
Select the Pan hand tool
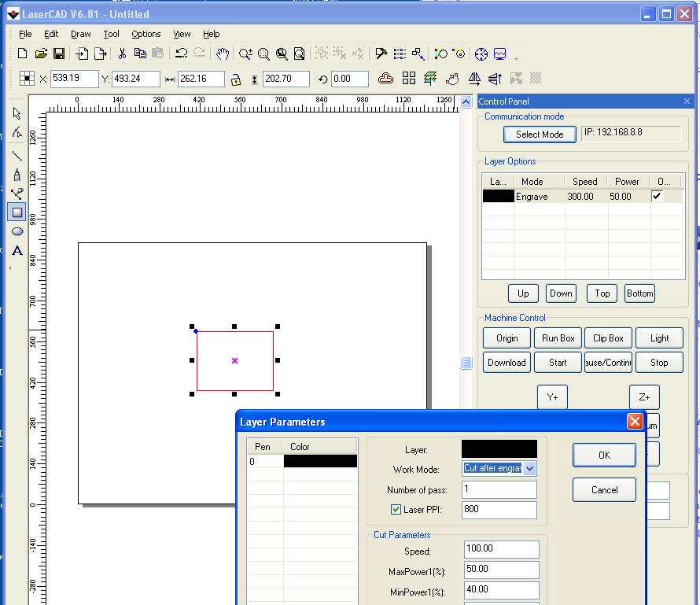click(223, 53)
